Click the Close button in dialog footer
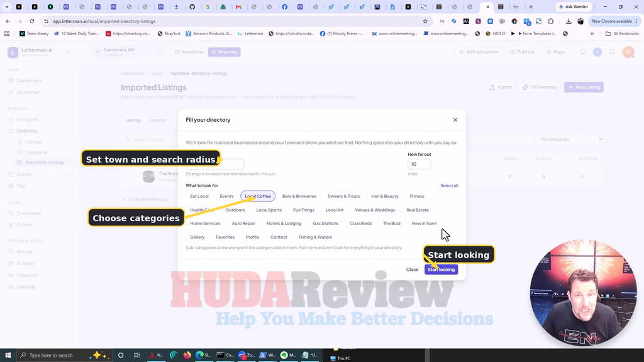The width and height of the screenshot is (644, 362). (x=412, y=269)
